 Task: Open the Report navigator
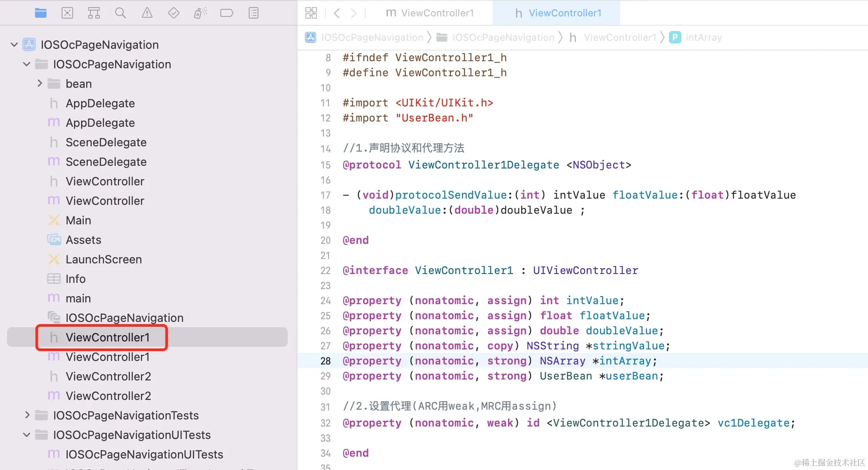click(x=254, y=13)
